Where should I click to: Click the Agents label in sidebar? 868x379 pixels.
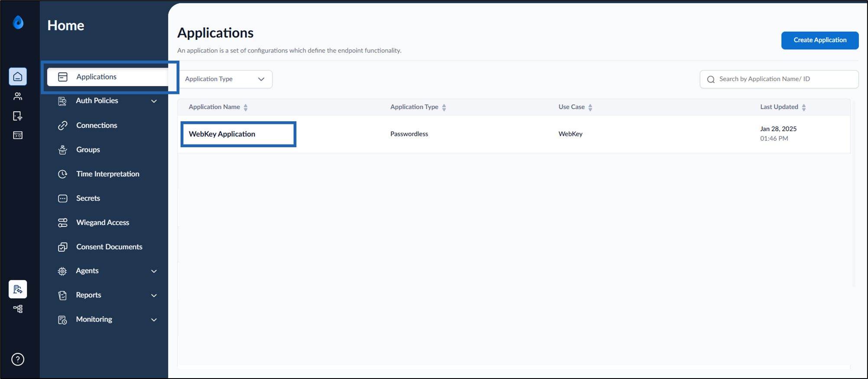tap(87, 271)
